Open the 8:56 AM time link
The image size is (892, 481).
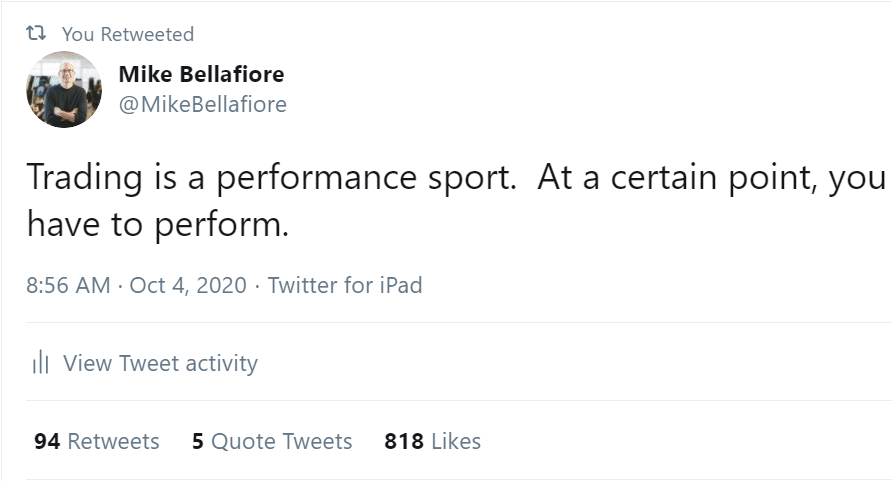(68, 285)
